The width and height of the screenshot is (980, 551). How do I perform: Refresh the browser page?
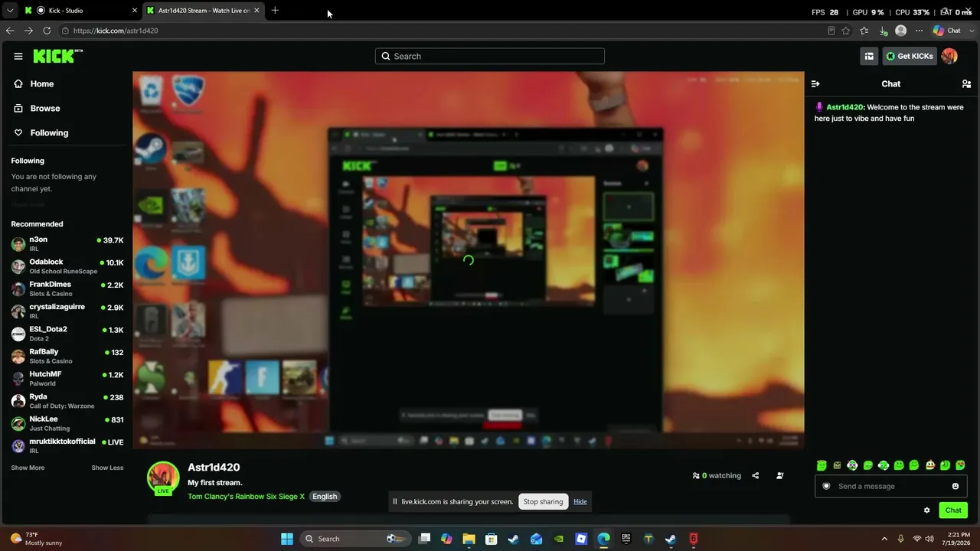(x=47, y=31)
